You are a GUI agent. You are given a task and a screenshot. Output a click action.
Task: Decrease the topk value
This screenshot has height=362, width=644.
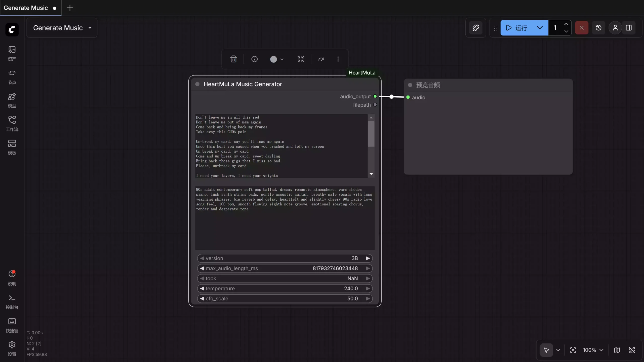pyautogui.click(x=202, y=279)
